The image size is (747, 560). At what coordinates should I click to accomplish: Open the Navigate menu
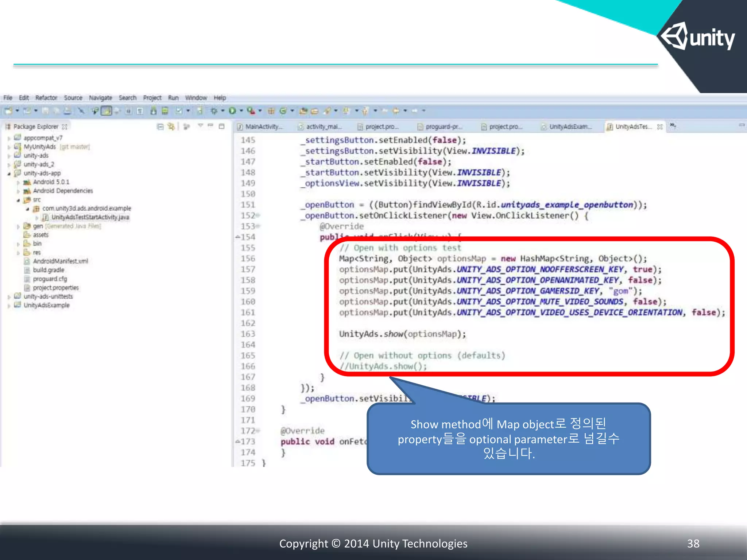pyautogui.click(x=100, y=98)
